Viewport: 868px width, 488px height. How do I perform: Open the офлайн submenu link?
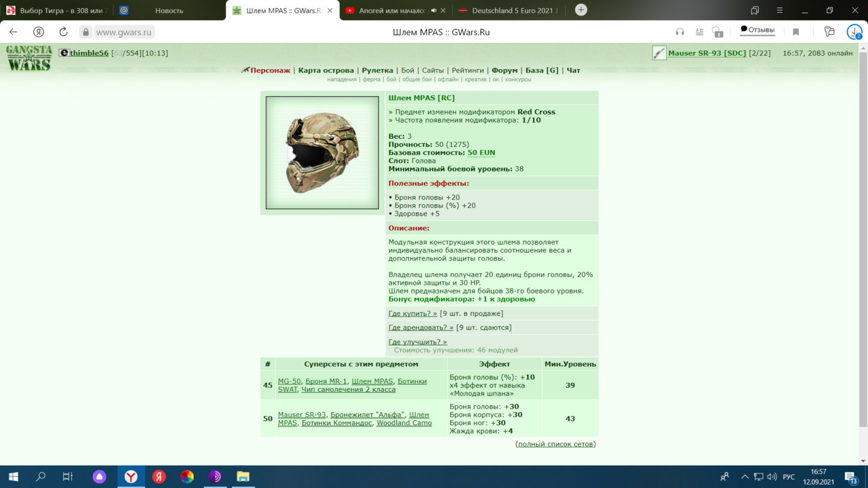(448, 79)
